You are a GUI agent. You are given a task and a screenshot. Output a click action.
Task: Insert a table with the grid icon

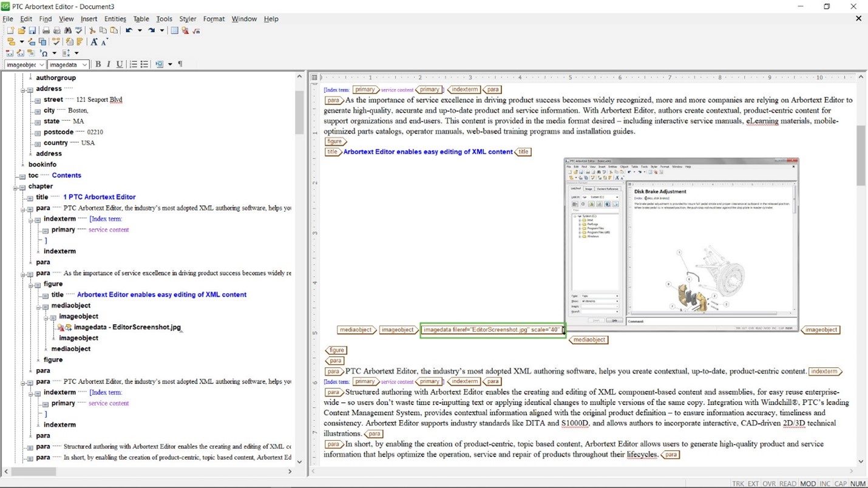[x=175, y=30]
